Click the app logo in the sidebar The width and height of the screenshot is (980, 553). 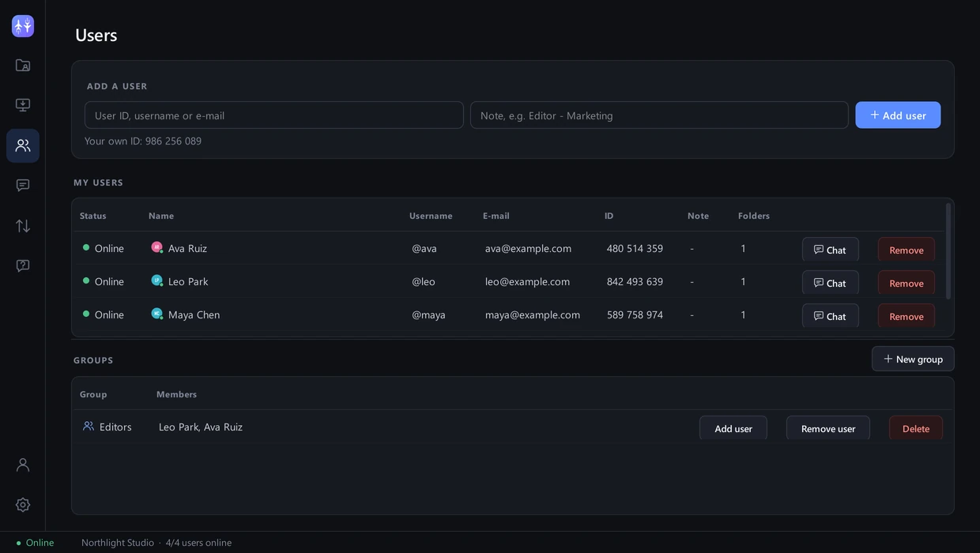[x=23, y=26]
